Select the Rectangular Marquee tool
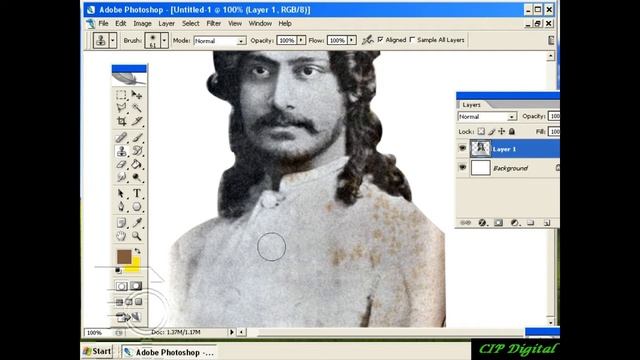640x360 pixels. point(121,96)
